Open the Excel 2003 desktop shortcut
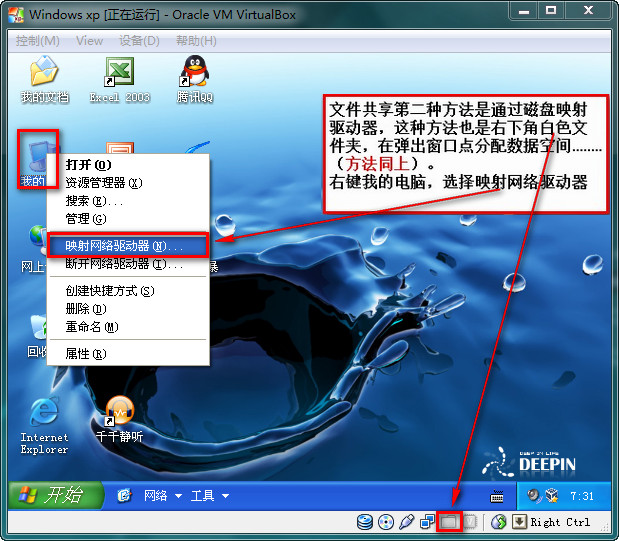Image resolution: width=619 pixels, height=541 pixels. click(x=119, y=74)
